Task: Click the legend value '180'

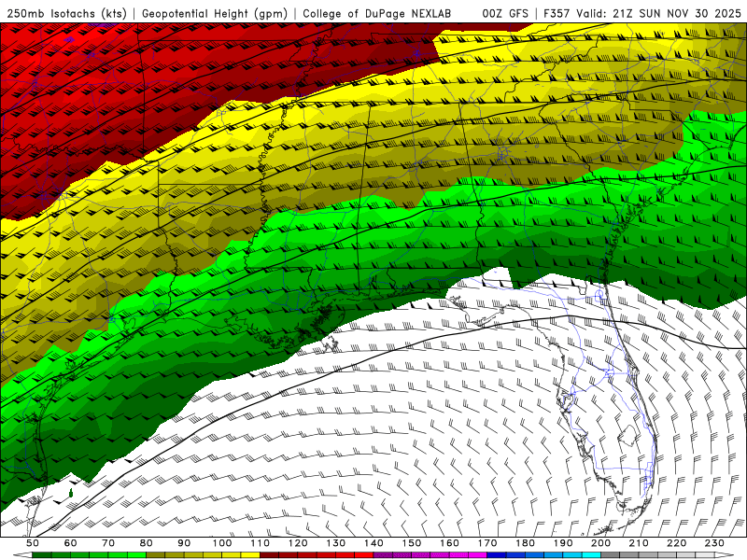Action: [525, 543]
